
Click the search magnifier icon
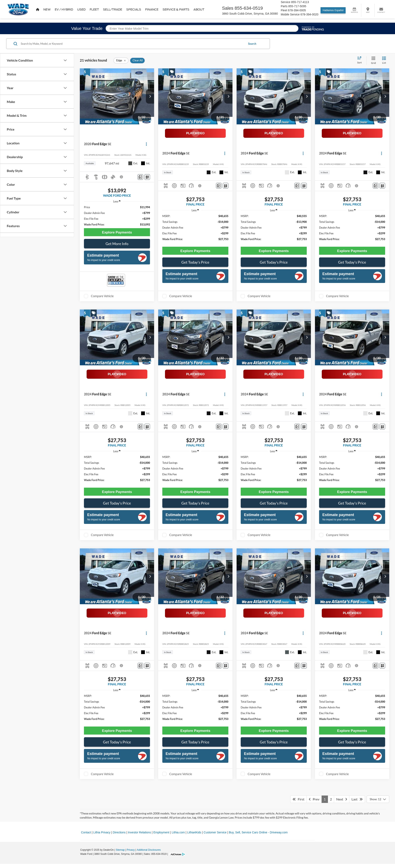tap(15, 43)
